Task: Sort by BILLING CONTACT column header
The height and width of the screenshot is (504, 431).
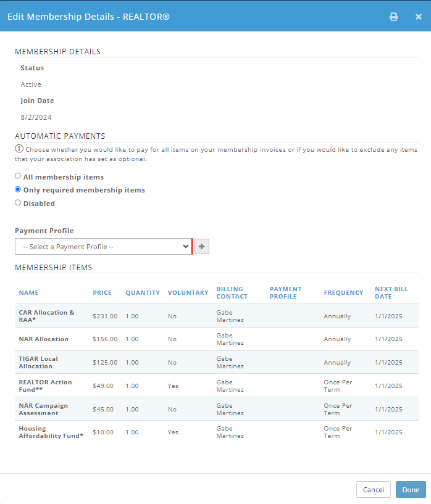Action: click(x=232, y=293)
